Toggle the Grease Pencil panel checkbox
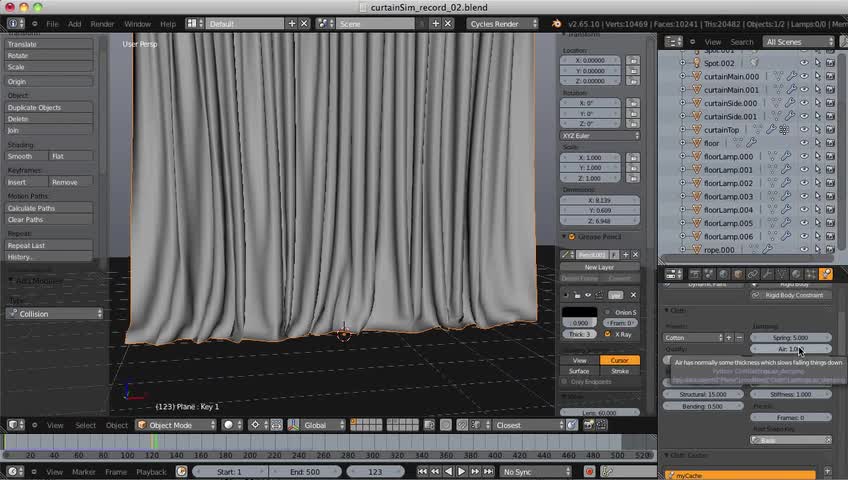The width and height of the screenshot is (848, 480). click(572, 237)
